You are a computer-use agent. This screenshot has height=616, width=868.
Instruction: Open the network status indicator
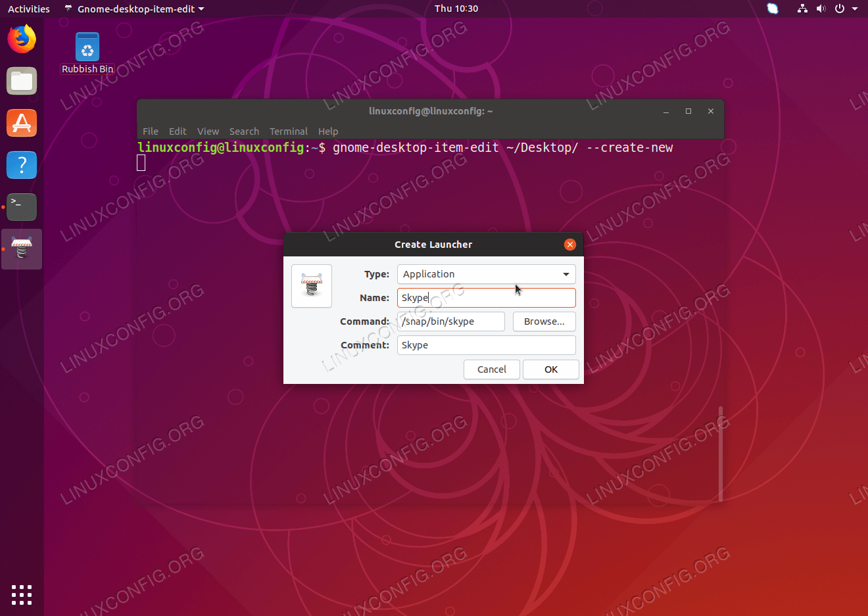pyautogui.click(x=802, y=9)
